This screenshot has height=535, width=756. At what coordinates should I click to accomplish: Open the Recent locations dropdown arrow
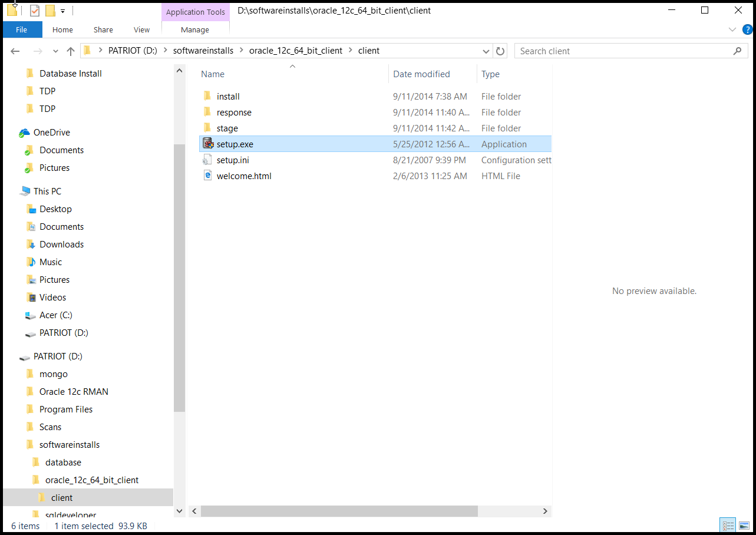pyautogui.click(x=55, y=51)
